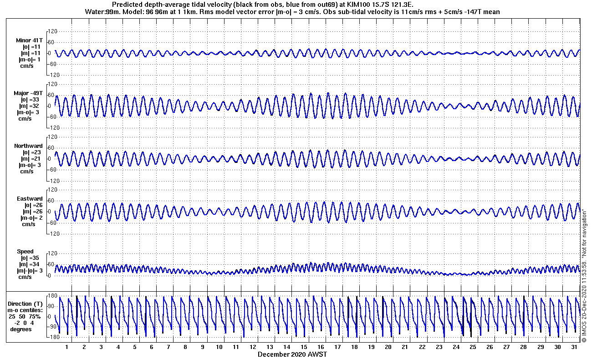Click '|m-o|= 1' in the Minor panel

click(x=29, y=60)
